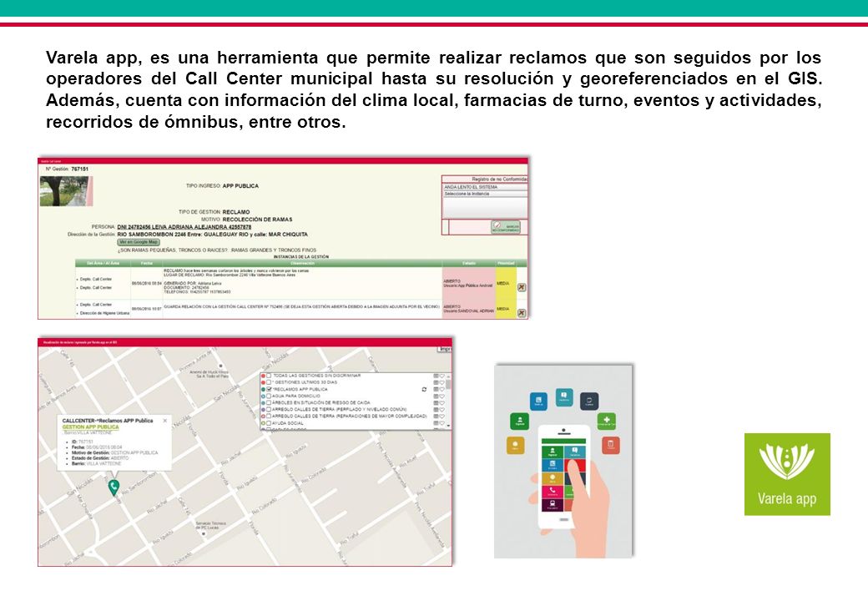Tap green person tile on phone screen
The width and height of the screenshot is (868, 601).
click(552, 452)
